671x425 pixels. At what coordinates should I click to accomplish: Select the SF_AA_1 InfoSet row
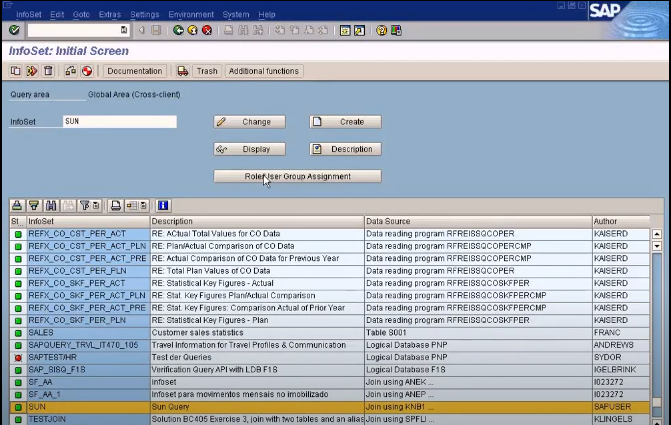330,394
